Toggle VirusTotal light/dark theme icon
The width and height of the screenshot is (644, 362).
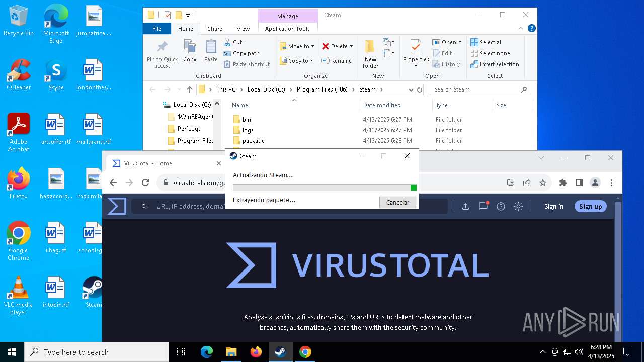(x=518, y=206)
